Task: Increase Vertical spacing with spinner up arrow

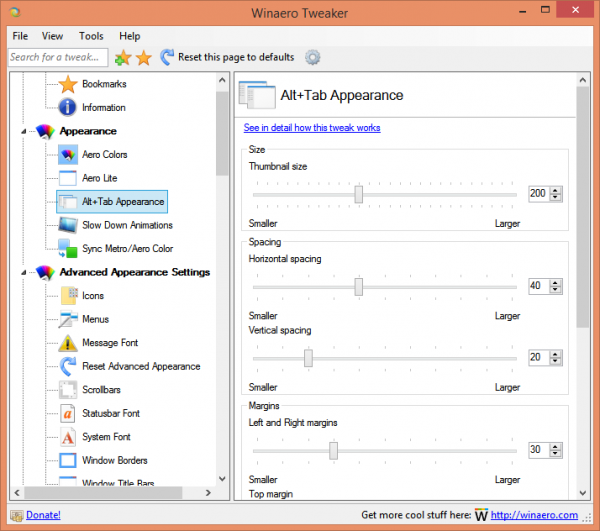Action: (555, 354)
